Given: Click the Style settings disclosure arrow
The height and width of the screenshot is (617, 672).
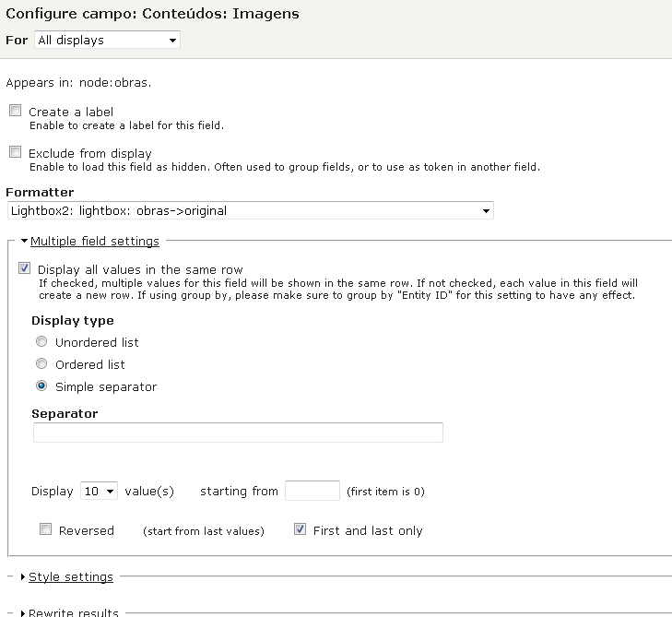Looking at the screenshot, I should [23, 577].
